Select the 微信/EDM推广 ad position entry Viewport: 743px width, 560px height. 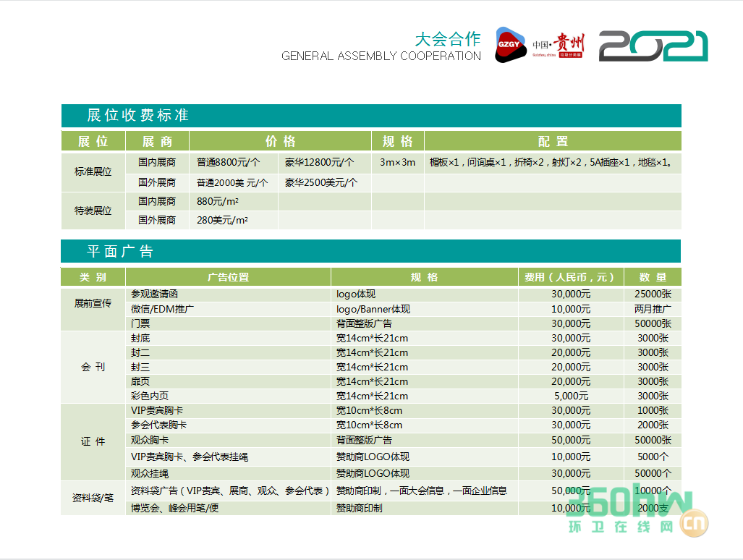162,309
